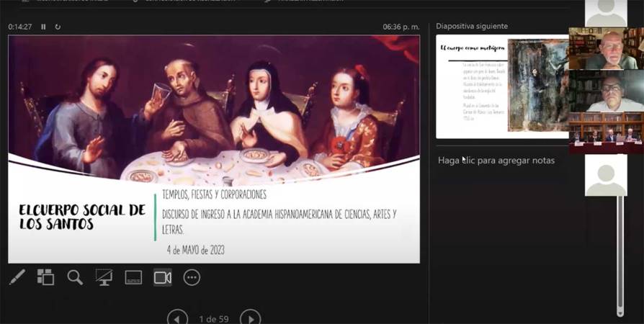
Task: Click the '1 de 59' slide counter
Action: click(213, 319)
